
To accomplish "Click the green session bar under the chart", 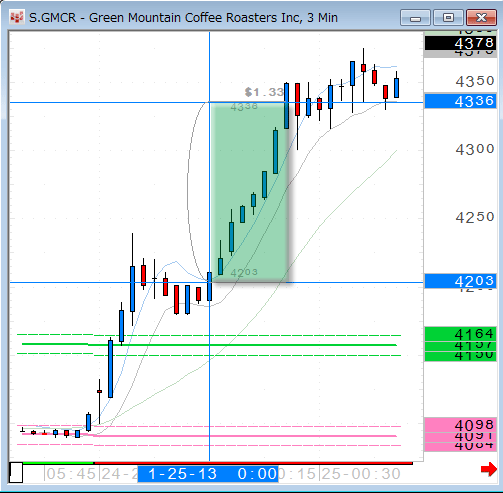I will coord(58,463).
